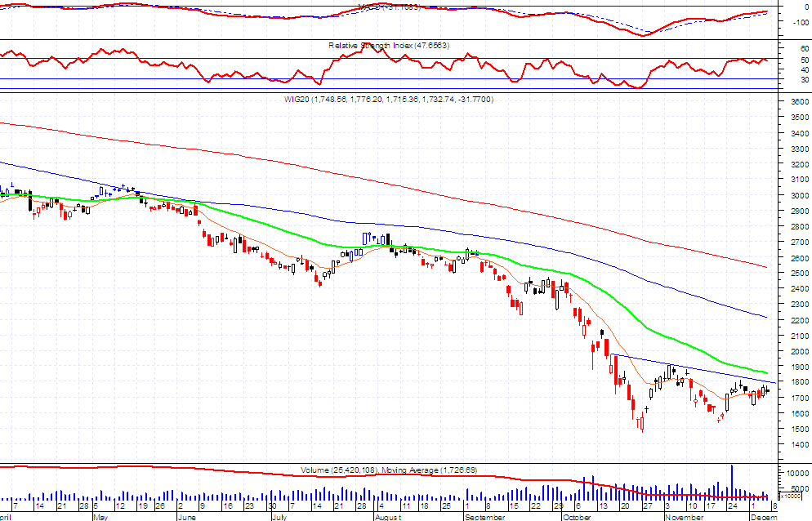Select the 2400 price axis label
The height and width of the screenshot is (521, 812).
click(800, 289)
